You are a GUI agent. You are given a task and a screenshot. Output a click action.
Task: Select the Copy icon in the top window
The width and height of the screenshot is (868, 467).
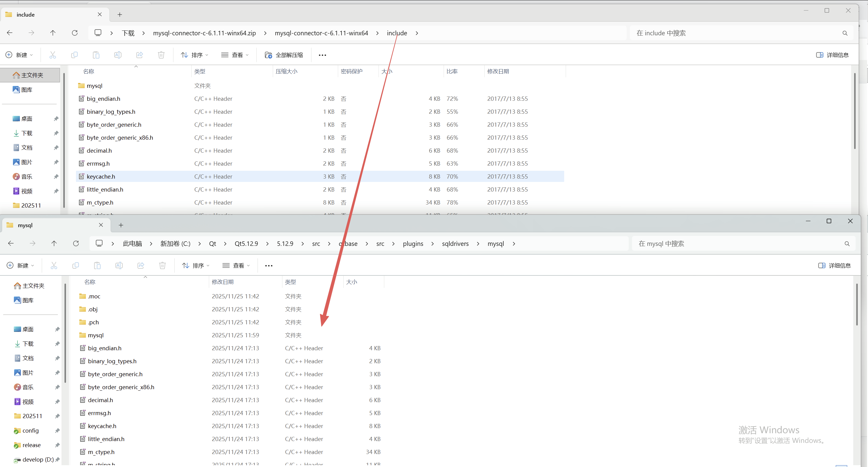click(x=74, y=55)
